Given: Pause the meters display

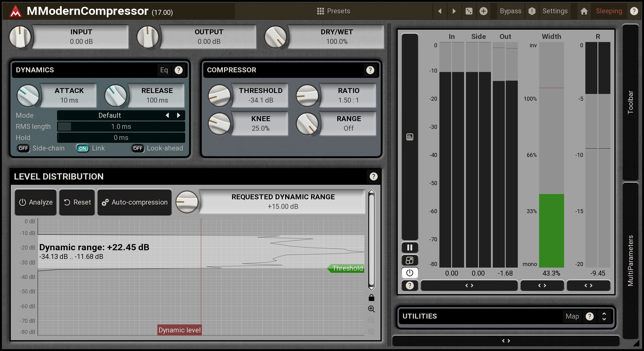Looking at the screenshot, I should point(409,247).
